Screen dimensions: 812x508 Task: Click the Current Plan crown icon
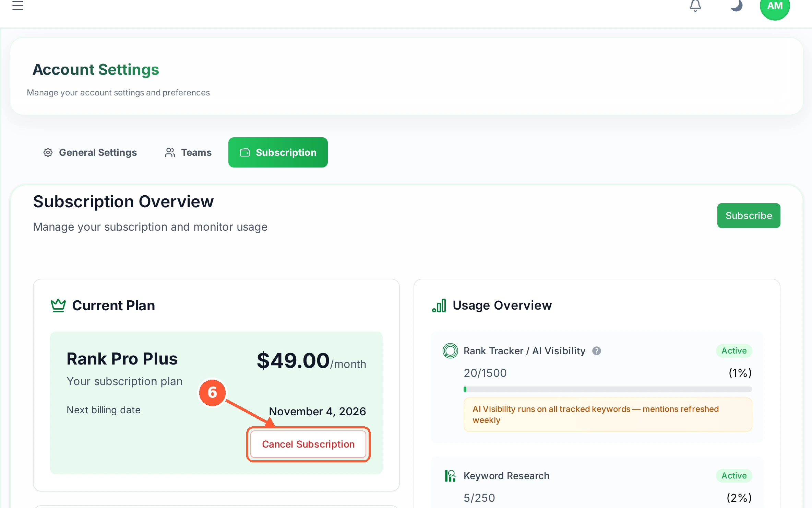pos(58,305)
